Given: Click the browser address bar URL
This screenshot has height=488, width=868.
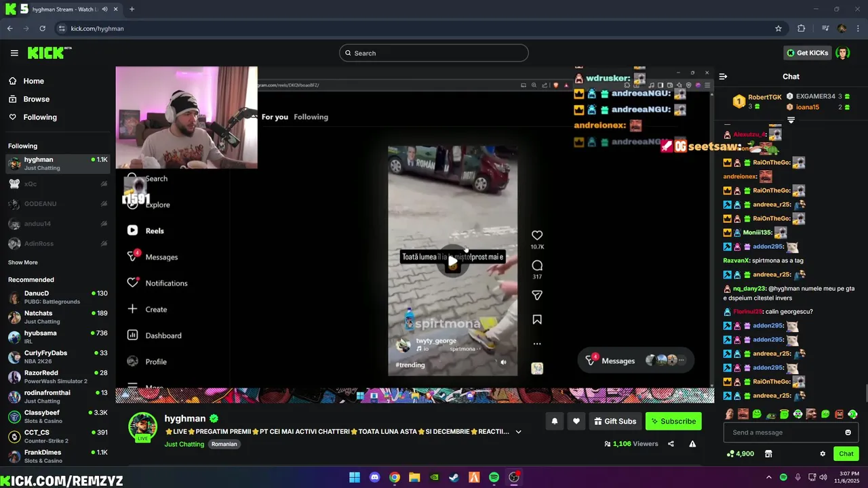Looking at the screenshot, I should click(97, 28).
